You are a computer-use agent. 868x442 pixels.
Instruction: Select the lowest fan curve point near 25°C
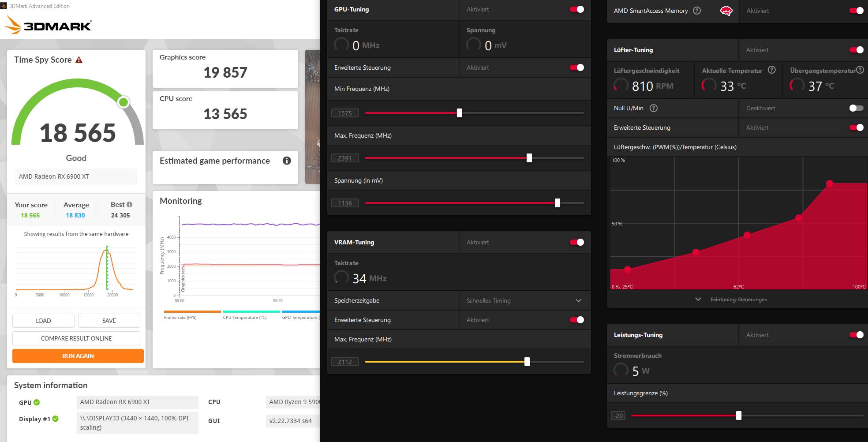pos(628,270)
